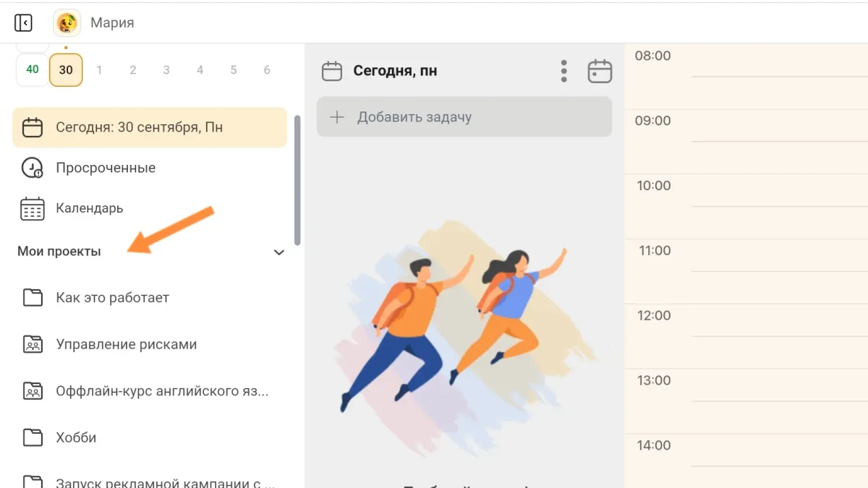Collapse the sidebar with the panel icon
This screenshot has width=868, height=488.
tap(23, 23)
